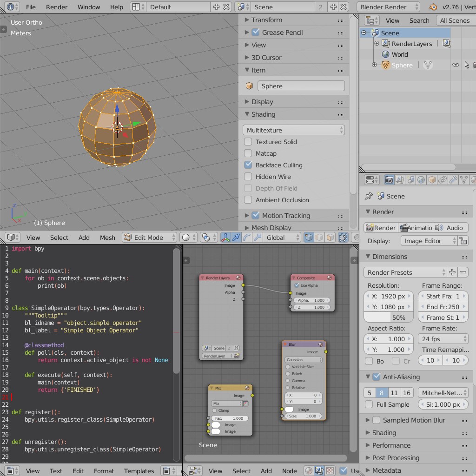Click the 50% resolution scale slider
Image resolution: width=476 pixels, height=476 pixels.
point(388,317)
